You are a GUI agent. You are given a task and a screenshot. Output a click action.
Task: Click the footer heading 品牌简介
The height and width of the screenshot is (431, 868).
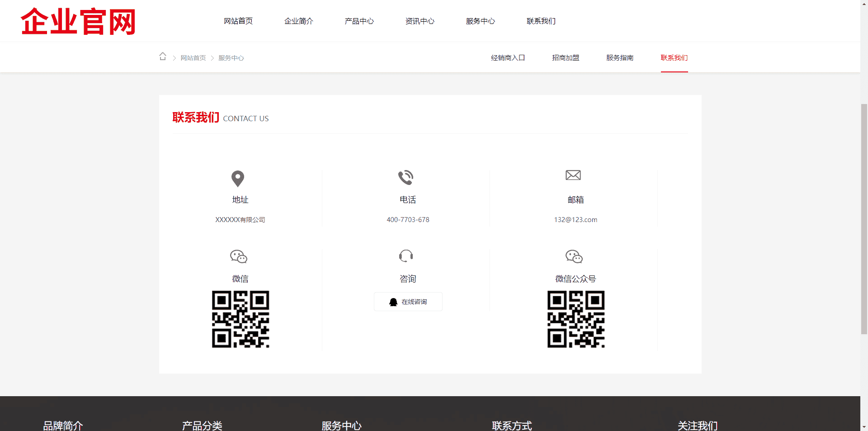[63, 426]
